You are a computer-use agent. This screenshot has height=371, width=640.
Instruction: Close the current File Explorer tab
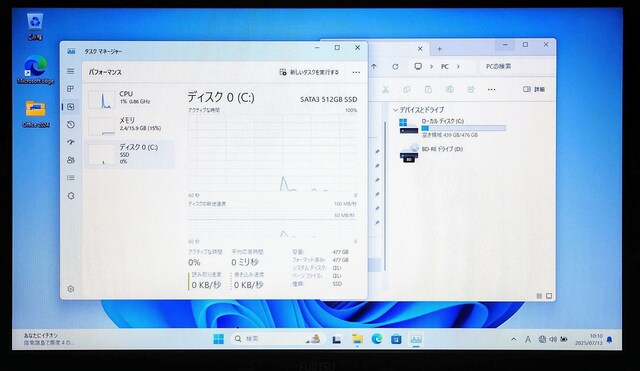pos(420,49)
